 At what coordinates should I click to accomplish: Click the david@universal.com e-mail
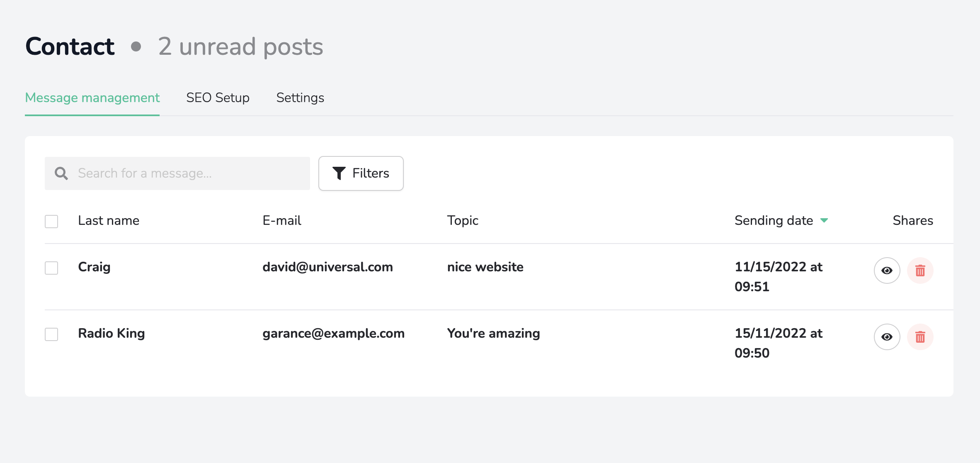pyautogui.click(x=327, y=267)
